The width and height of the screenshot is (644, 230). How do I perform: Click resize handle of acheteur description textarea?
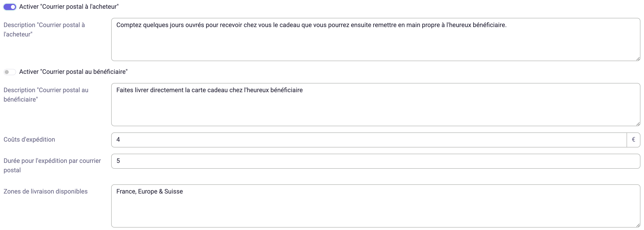click(638, 59)
